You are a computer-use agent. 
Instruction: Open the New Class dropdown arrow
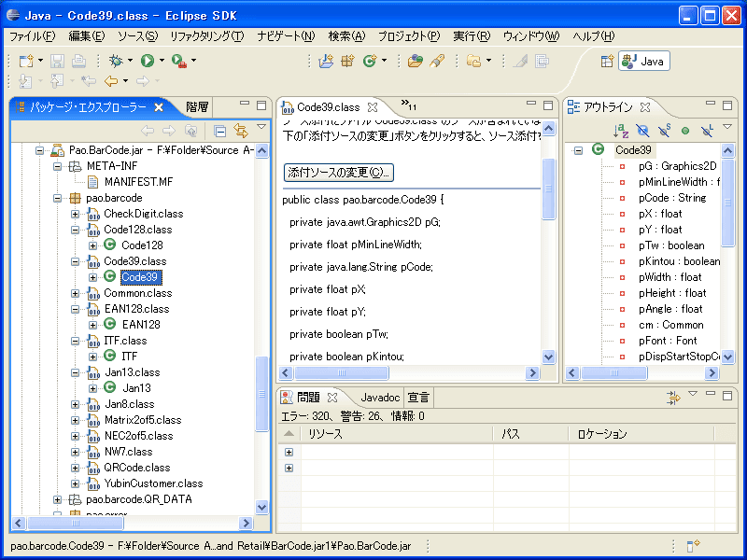pyautogui.click(x=384, y=61)
